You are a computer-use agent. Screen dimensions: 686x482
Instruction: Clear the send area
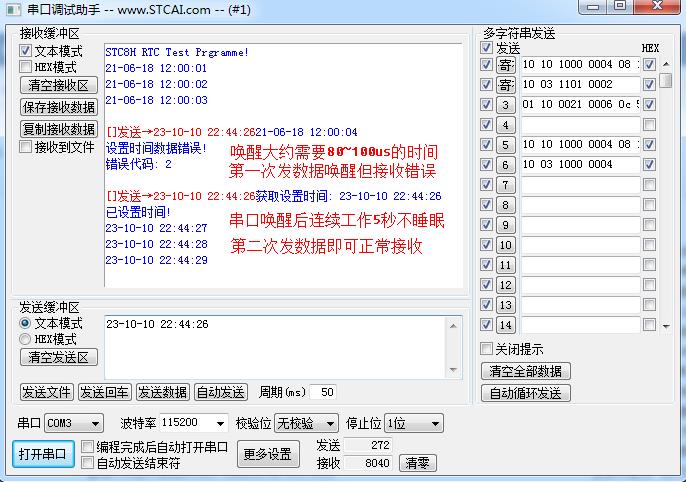[59, 357]
